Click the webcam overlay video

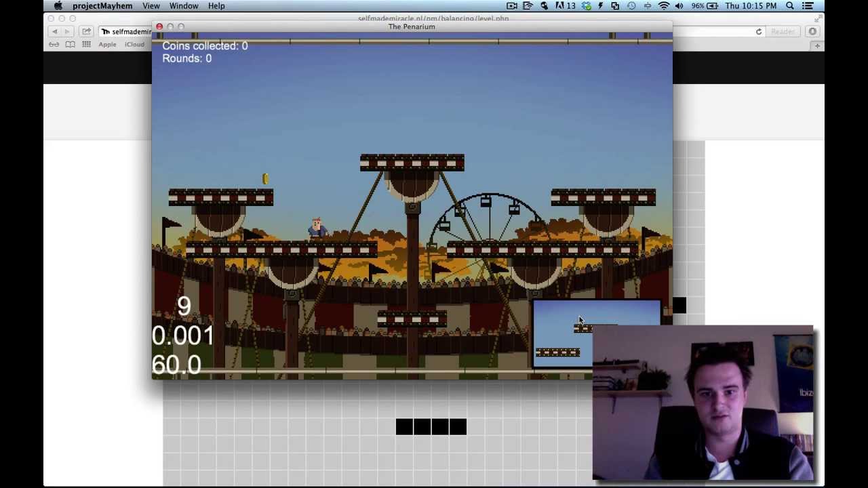point(703,403)
